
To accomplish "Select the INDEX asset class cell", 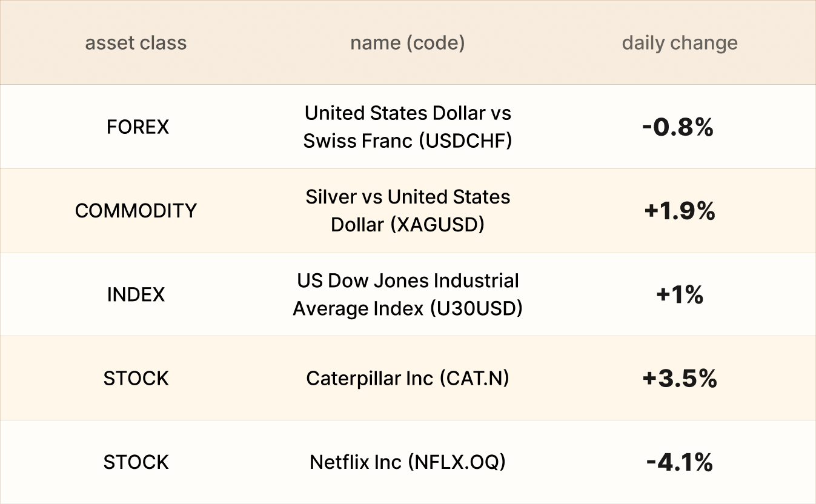I will coord(136,295).
